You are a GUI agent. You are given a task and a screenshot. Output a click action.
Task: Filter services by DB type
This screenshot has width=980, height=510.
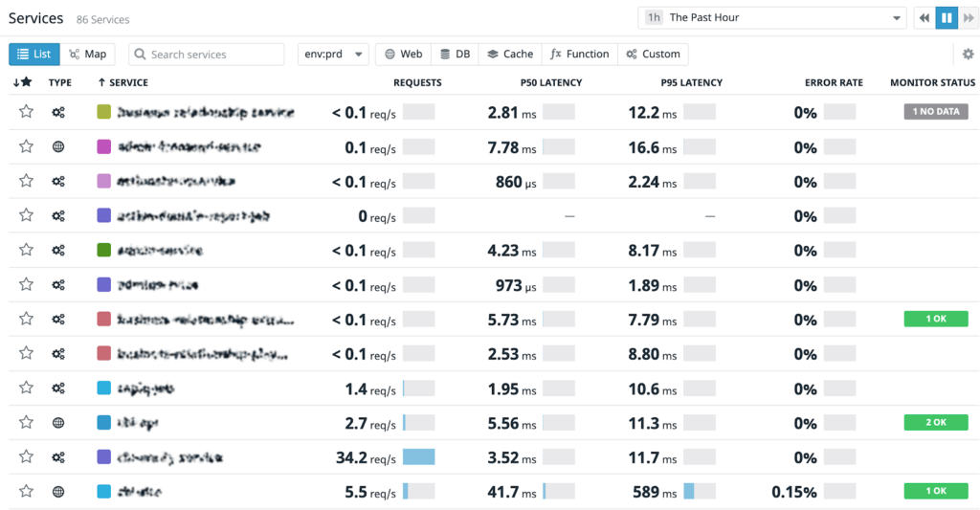pyautogui.click(x=455, y=55)
